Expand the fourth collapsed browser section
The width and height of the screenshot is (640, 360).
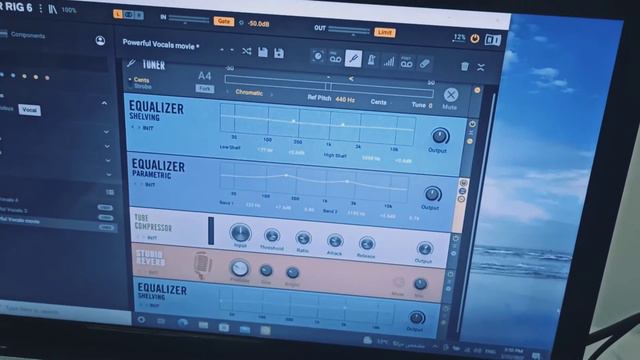109,174
